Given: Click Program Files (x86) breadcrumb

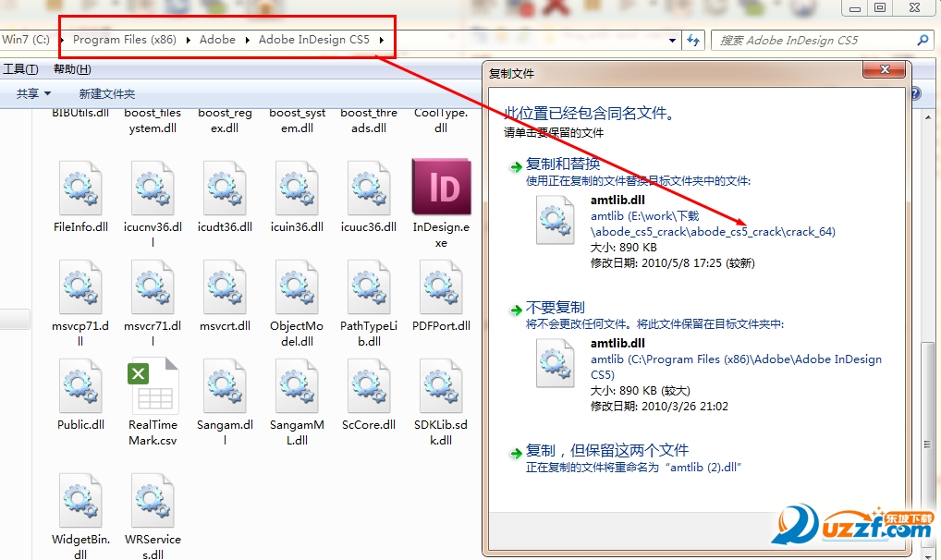Looking at the screenshot, I should coord(124,40).
